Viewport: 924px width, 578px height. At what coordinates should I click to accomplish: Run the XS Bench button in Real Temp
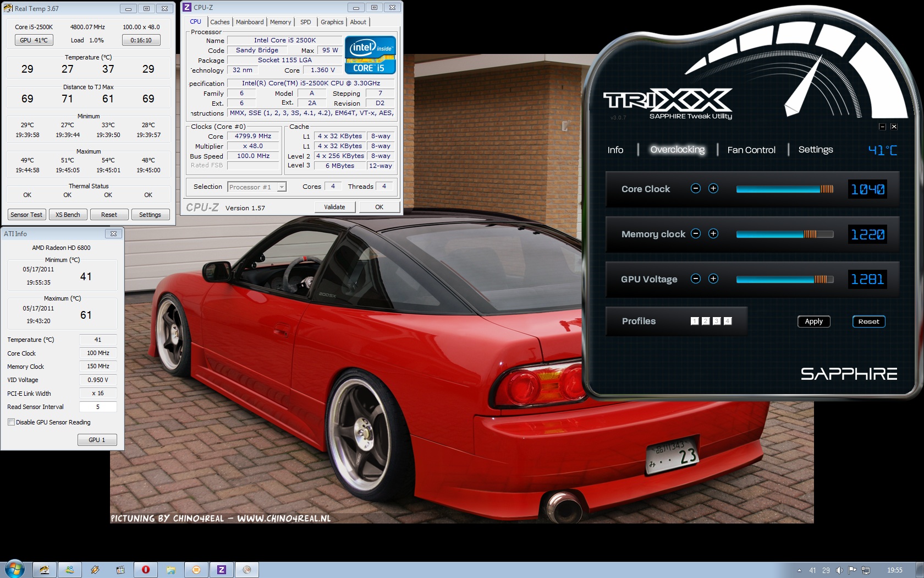(x=68, y=215)
